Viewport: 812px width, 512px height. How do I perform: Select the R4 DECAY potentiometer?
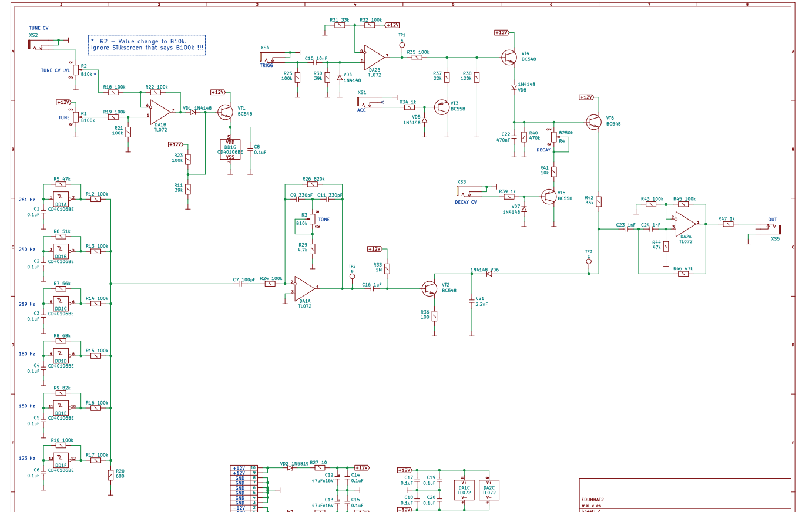pos(553,137)
